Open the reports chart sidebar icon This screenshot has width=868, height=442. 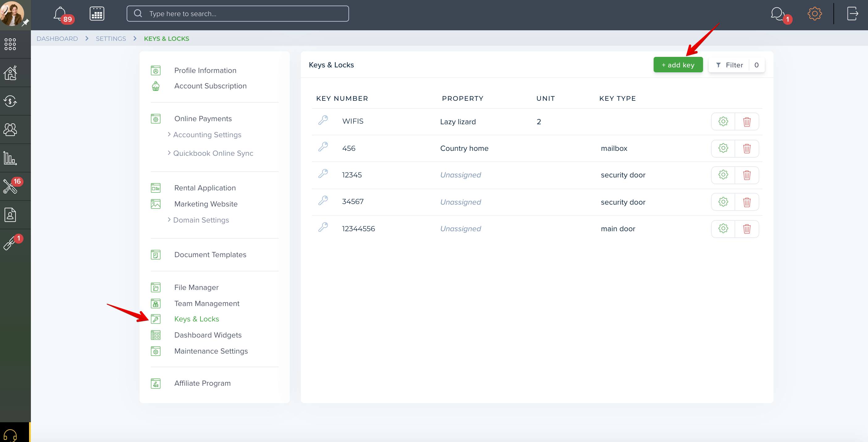tap(10, 158)
